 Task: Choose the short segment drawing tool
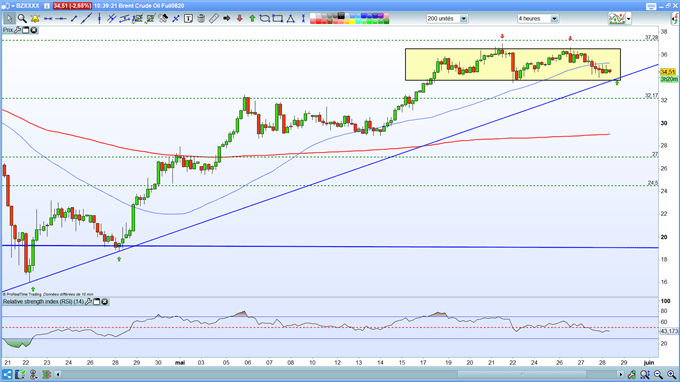[x=74, y=19]
